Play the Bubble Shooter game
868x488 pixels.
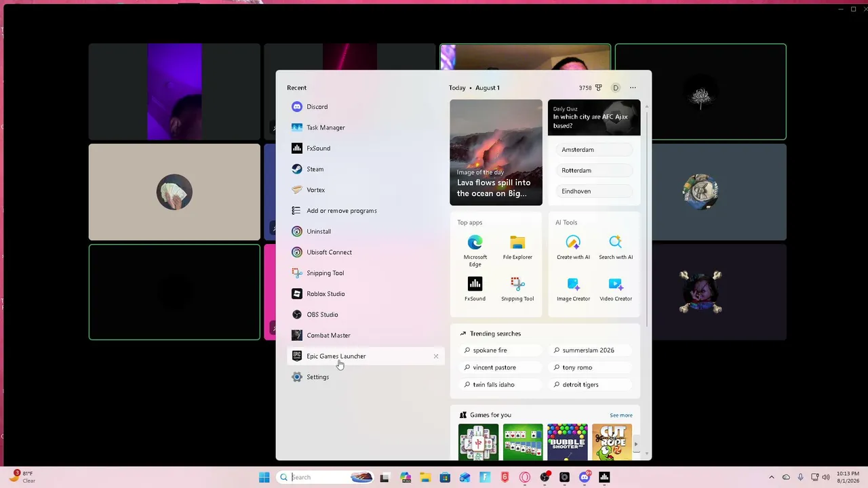[568, 442]
